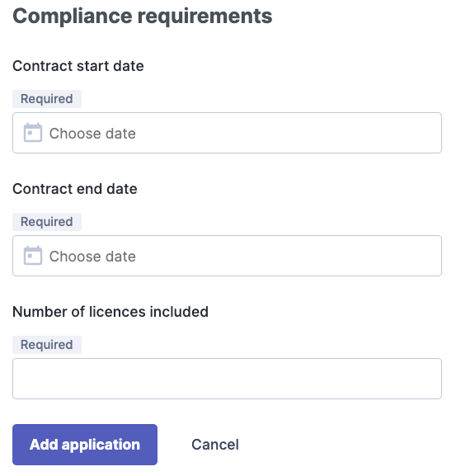
Task: Click the Contract end date label
Action: [75, 189]
